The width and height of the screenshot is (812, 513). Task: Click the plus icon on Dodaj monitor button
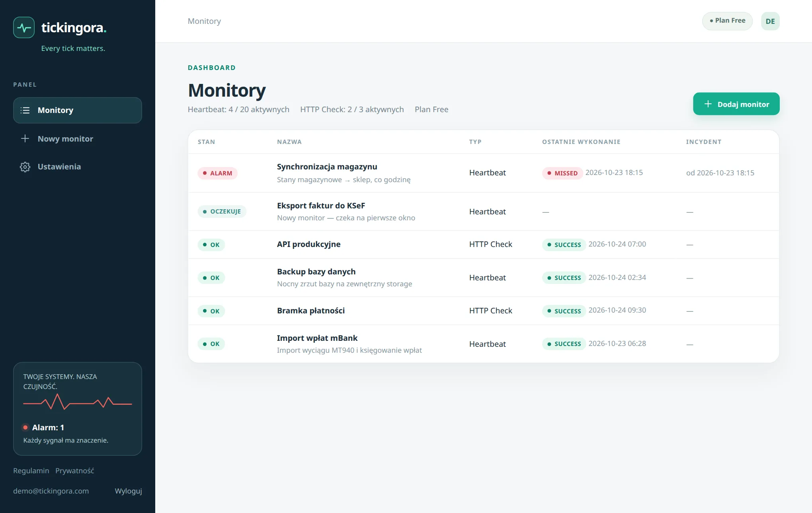click(x=708, y=104)
